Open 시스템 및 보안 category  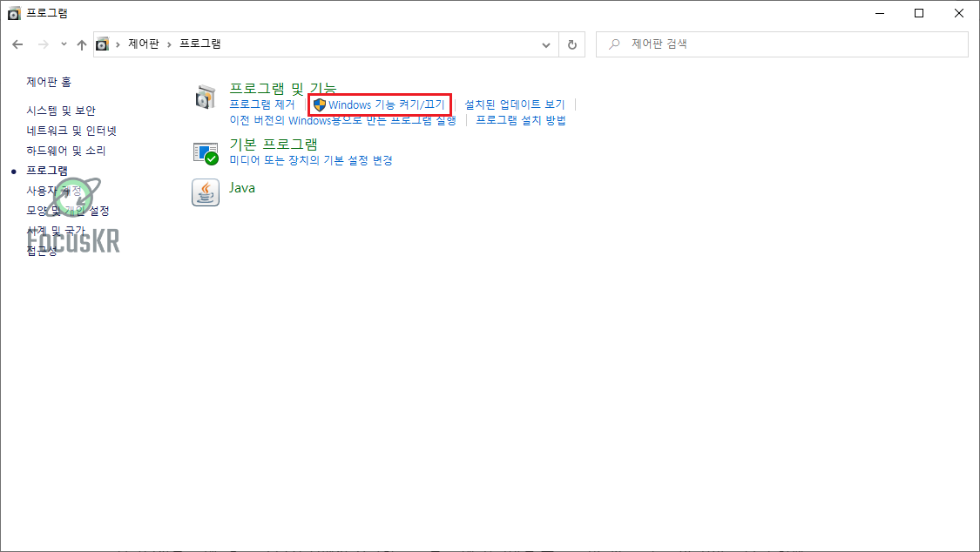(61, 111)
